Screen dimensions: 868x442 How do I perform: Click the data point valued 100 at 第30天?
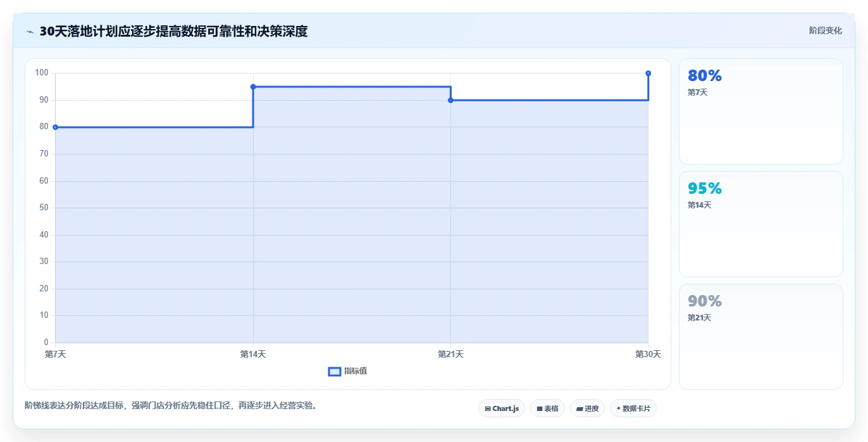click(648, 73)
